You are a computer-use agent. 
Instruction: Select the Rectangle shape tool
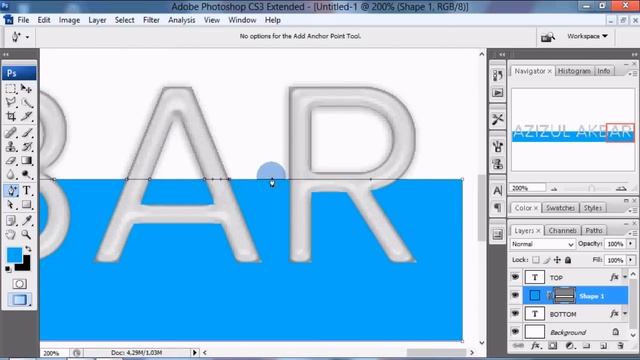click(27, 205)
